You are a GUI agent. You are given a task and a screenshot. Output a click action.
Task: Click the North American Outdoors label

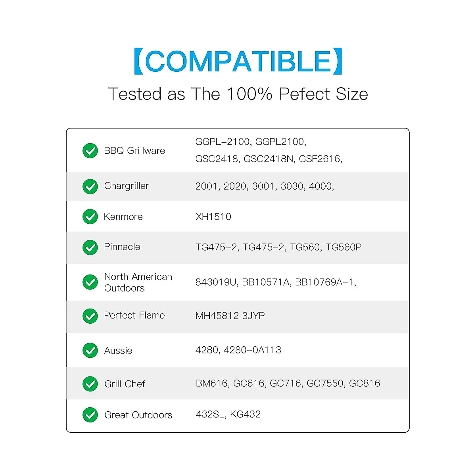coord(138,282)
